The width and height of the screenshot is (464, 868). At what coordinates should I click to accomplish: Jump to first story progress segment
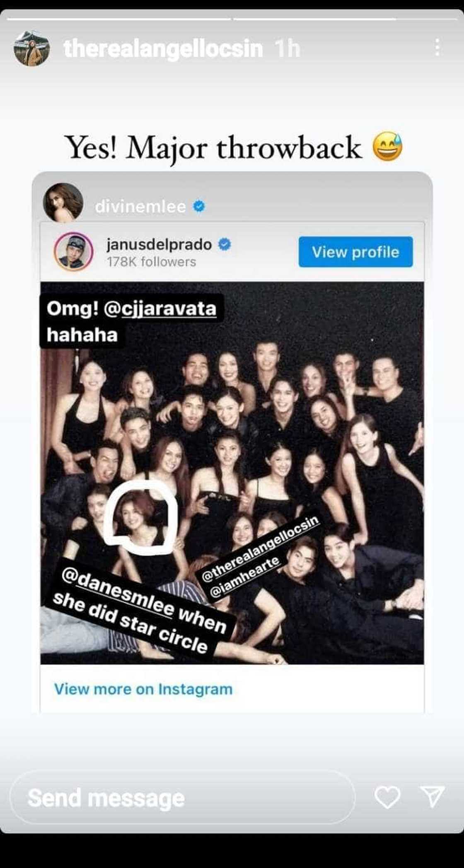point(118,19)
